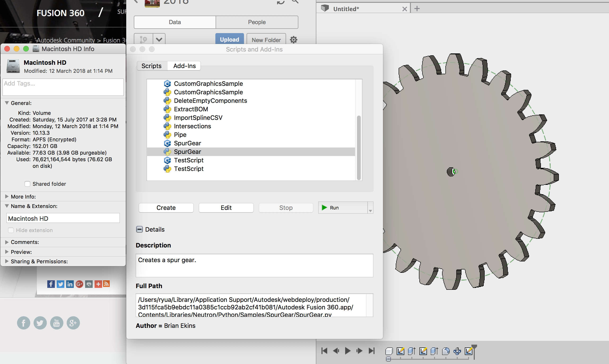Screen dimensions: 609x364
Task: Expand the Sharing & Permissions section
Action: tap(7, 261)
